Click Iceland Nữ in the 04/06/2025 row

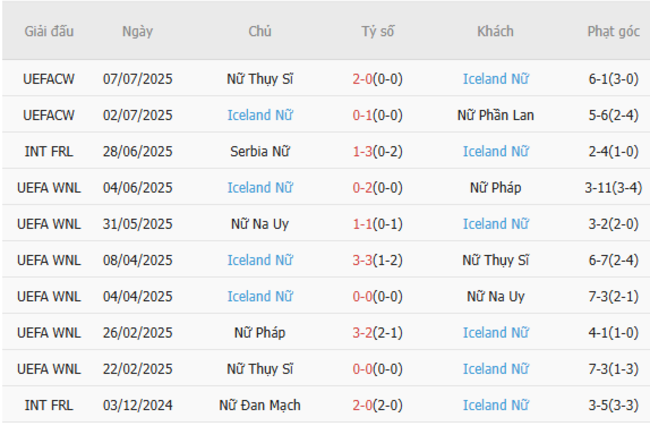pos(260,187)
